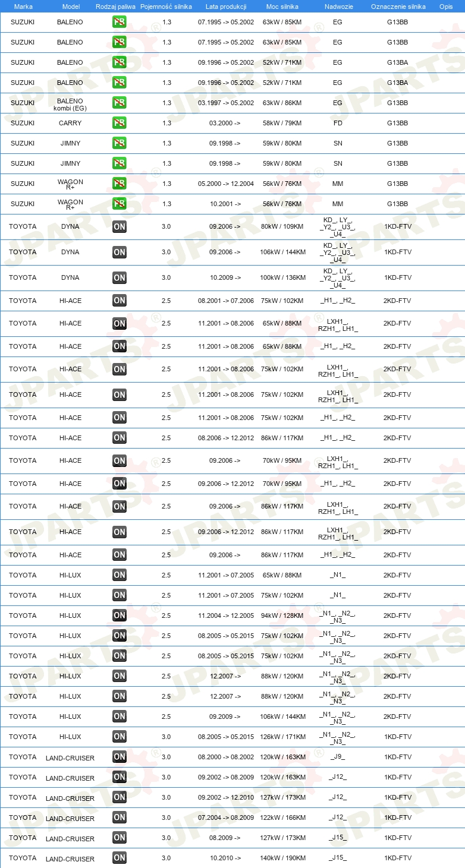Click ON diesel icon for DYNA 106kW / 144KM
Image resolution: width=465 pixels, height=868 pixels.
point(120,252)
